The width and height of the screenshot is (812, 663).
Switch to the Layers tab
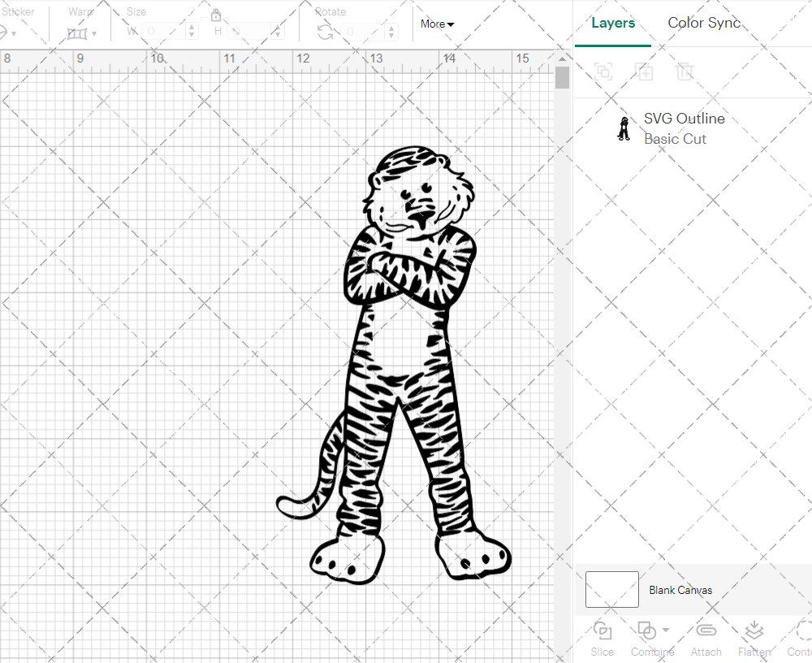click(613, 23)
